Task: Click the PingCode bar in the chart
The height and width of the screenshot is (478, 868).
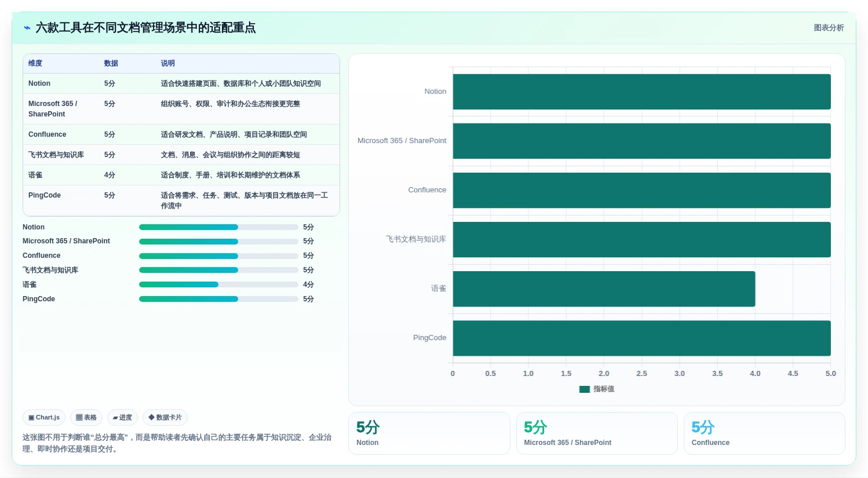Action: click(641, 338)
